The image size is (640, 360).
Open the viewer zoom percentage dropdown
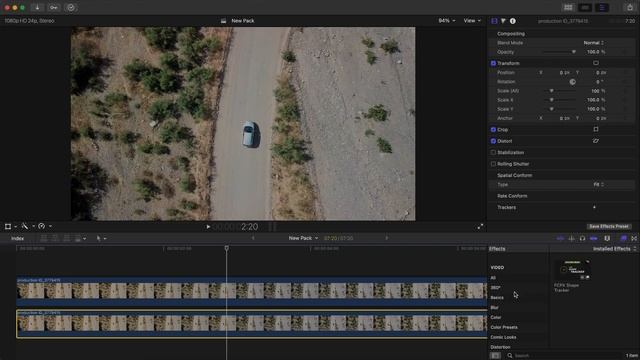[447, 20]
